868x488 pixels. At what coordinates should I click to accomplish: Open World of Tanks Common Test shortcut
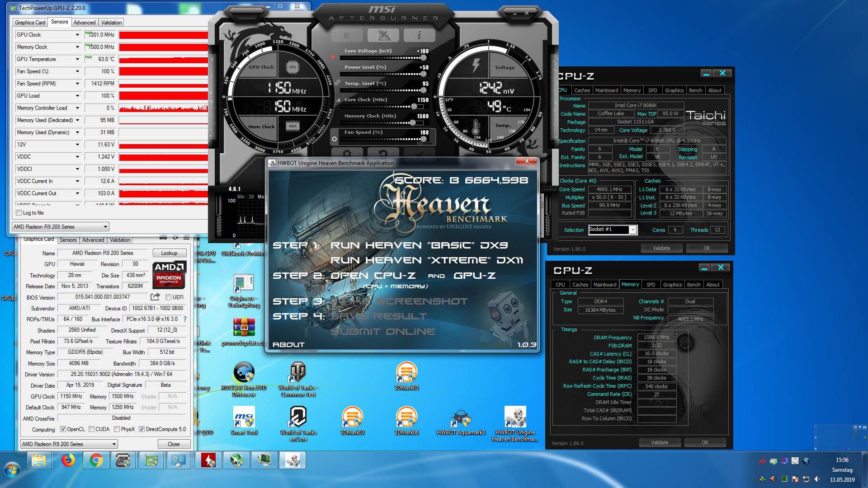[x=298, y=380]
